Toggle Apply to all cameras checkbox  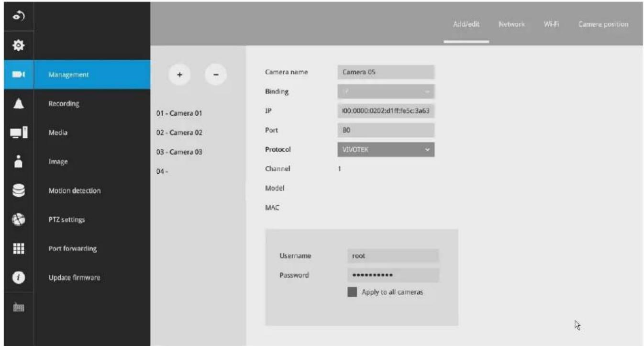[352, 292]
